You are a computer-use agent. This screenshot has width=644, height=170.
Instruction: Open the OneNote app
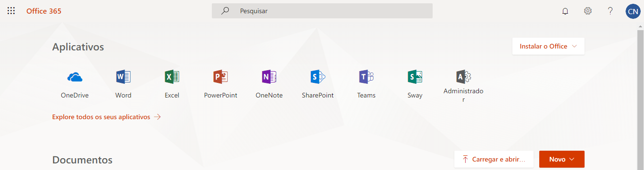tap(269, 84)
